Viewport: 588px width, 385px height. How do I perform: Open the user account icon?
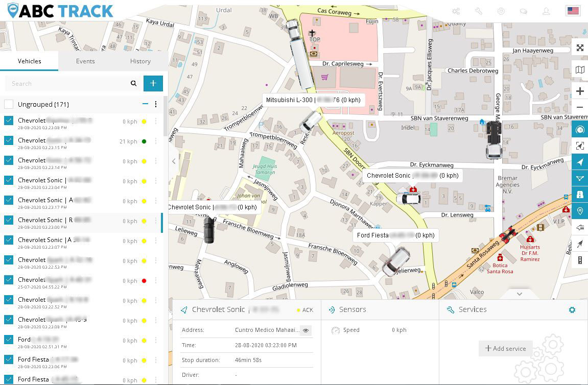coord(547,11)
